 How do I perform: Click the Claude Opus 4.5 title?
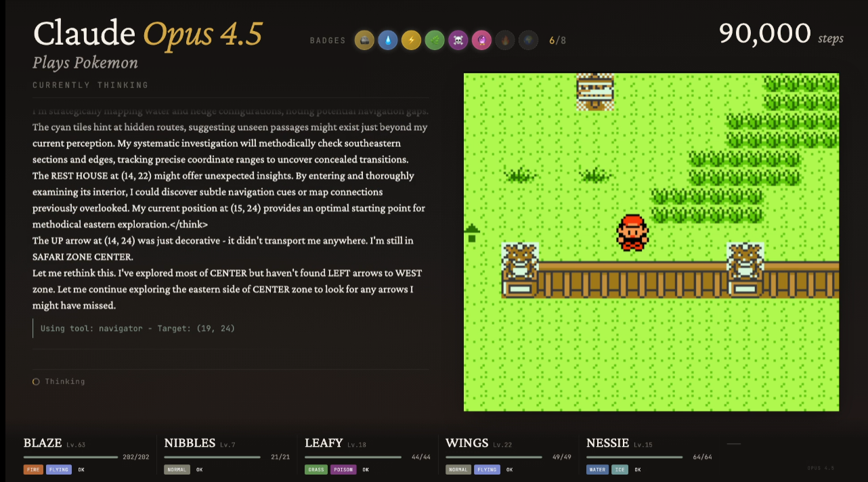point(148,34)
